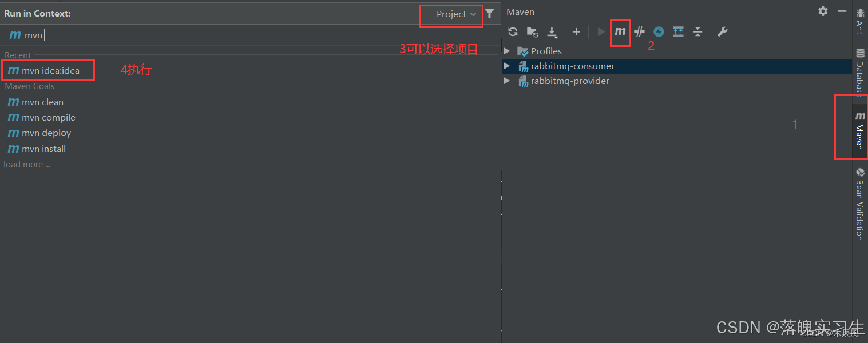Click the rabbitmq-consumer module icon
Screen dimensions: 868x343
[x=523, y=66]
